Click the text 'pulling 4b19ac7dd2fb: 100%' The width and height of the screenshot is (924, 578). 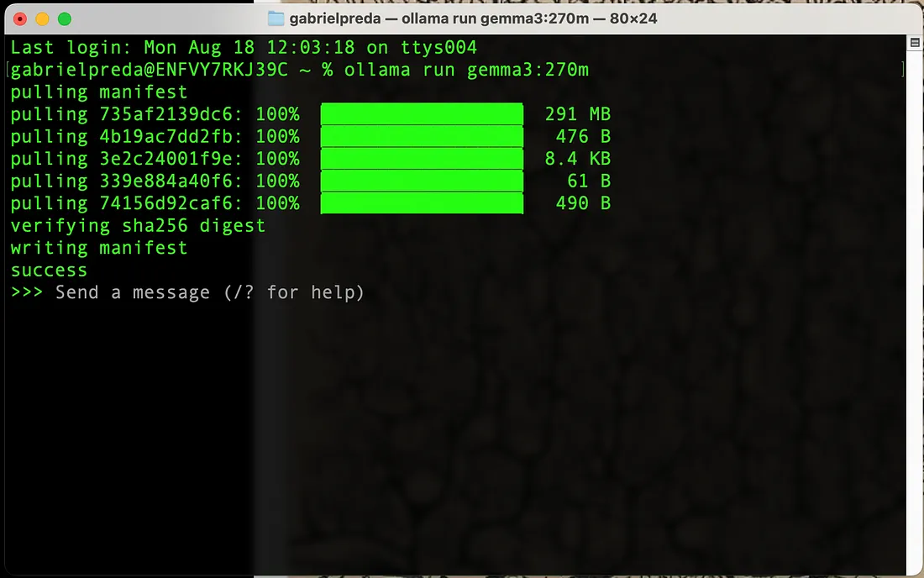[x=155, y=137]
